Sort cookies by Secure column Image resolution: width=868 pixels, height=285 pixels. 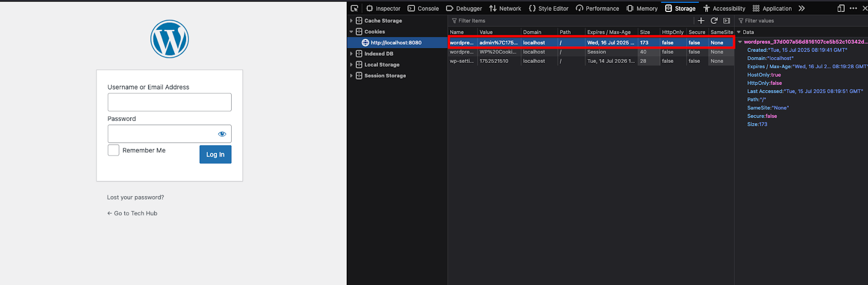tap(697, 32)
